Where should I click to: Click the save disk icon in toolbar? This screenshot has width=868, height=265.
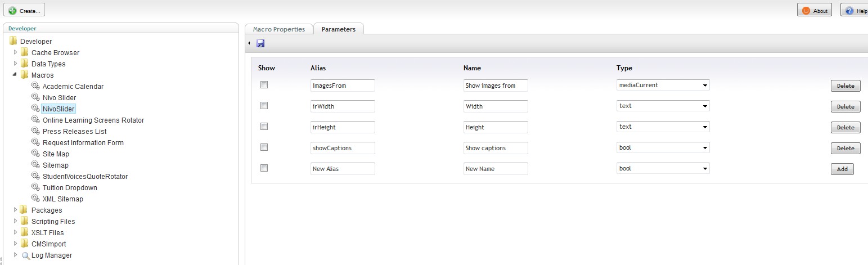coord(260,43)
